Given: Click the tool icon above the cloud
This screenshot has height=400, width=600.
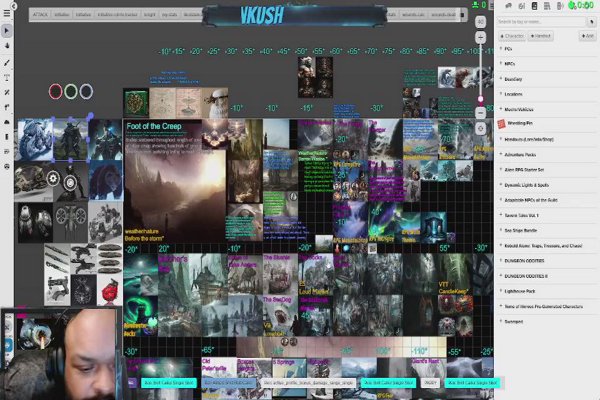Looking at the screenshot, I should (7, 108).
